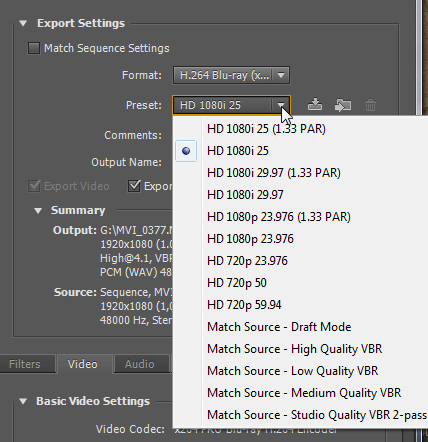428x442 pixels.
Task: Open the Format dropdown
Action: tap(231, 75)
